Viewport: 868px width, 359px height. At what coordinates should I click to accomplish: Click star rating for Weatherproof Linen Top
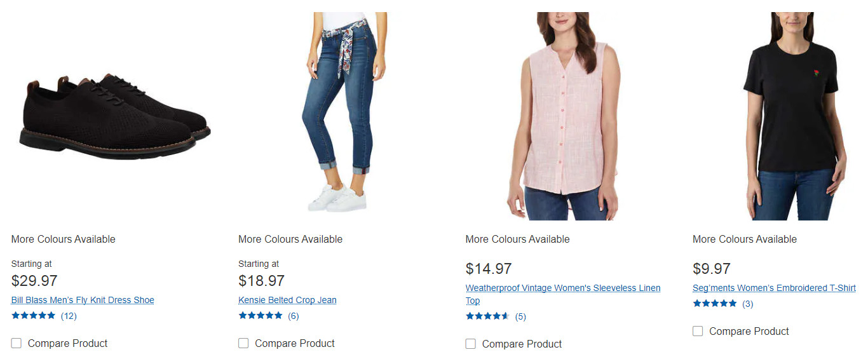click(x=487, y=316)
